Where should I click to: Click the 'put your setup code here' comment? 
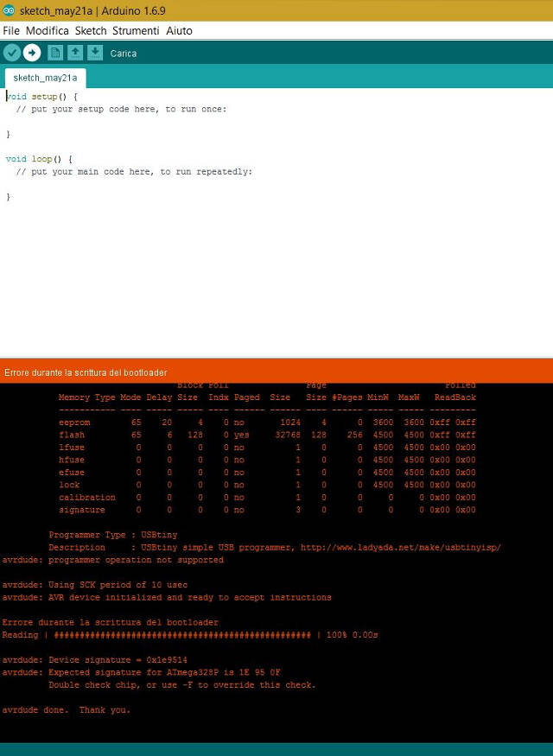click(x=122, y=109)
